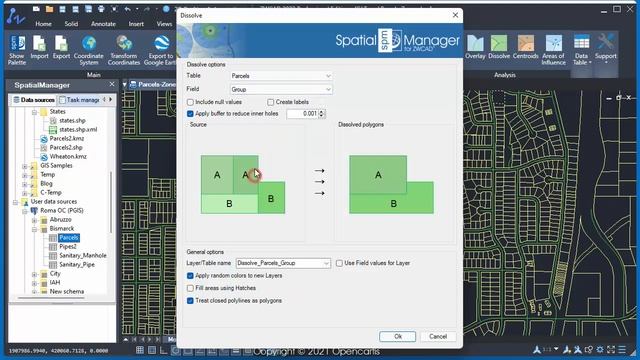Click Ok in the Dissolve dialog
Viewport: 640px width, 360px height.
pyautogui.click(x=398, y=337)
